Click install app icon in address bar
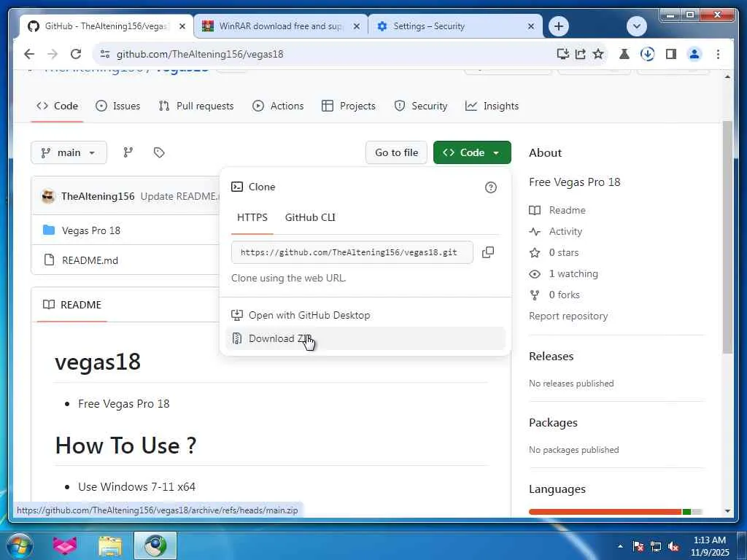The image size is (747, 560). coord(562,54)
